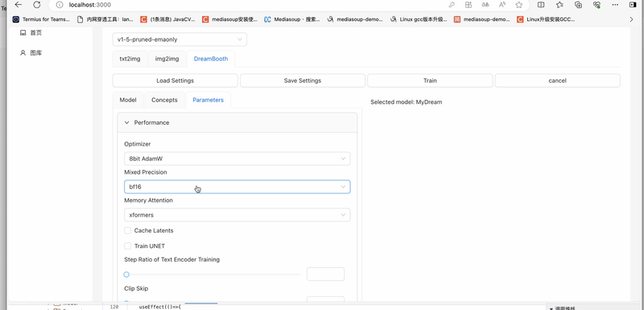Click the 'Memory Attention' label
644x310 pixels.
pyautogui.click(x=148, y=200)
